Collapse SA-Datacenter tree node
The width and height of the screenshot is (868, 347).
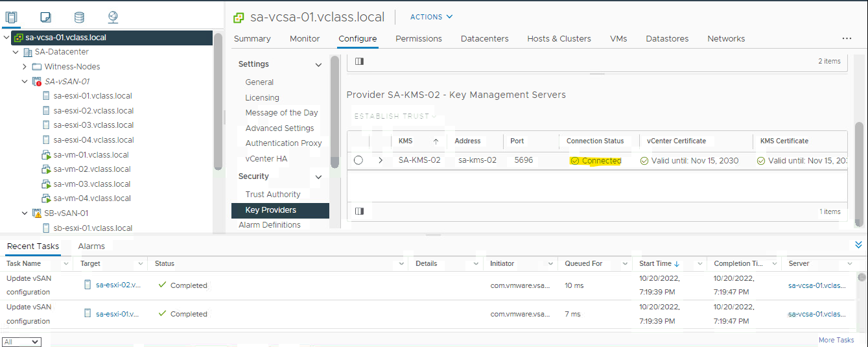16,52
